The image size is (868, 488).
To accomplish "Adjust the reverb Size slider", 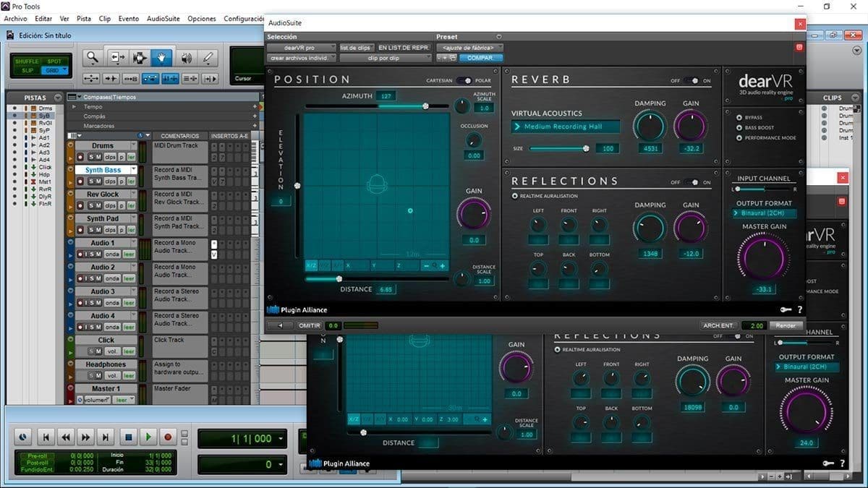I will click(558, 148).
